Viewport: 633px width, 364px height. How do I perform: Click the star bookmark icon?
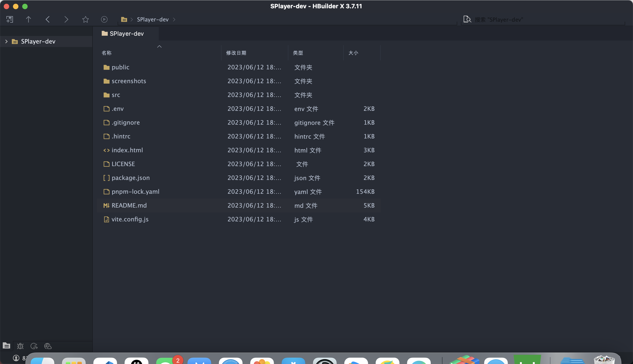click(85, 19)
